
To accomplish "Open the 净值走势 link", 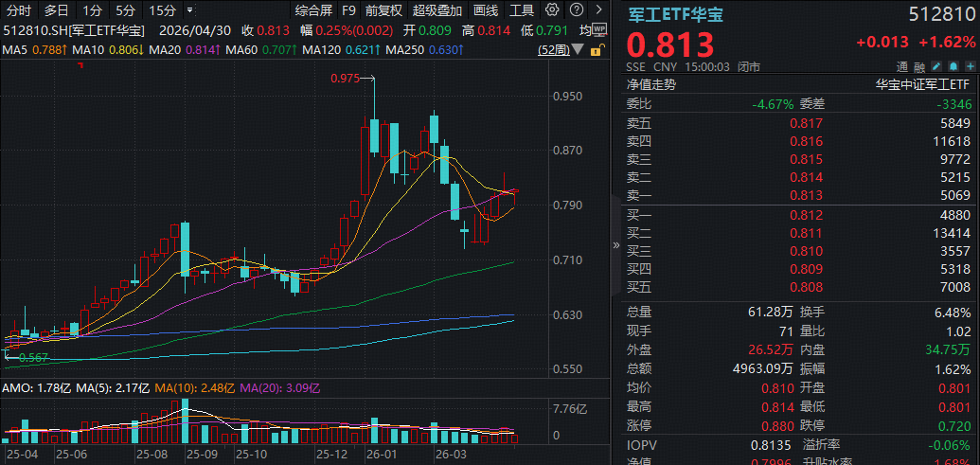I will 650,84.
